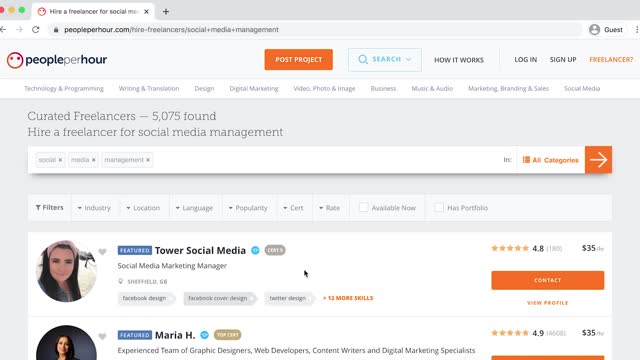Image resolution: width=640 pixels, height=360 pixels.
Task: Close the 'Hire a freelancer' browser tab
Action: 147,11
